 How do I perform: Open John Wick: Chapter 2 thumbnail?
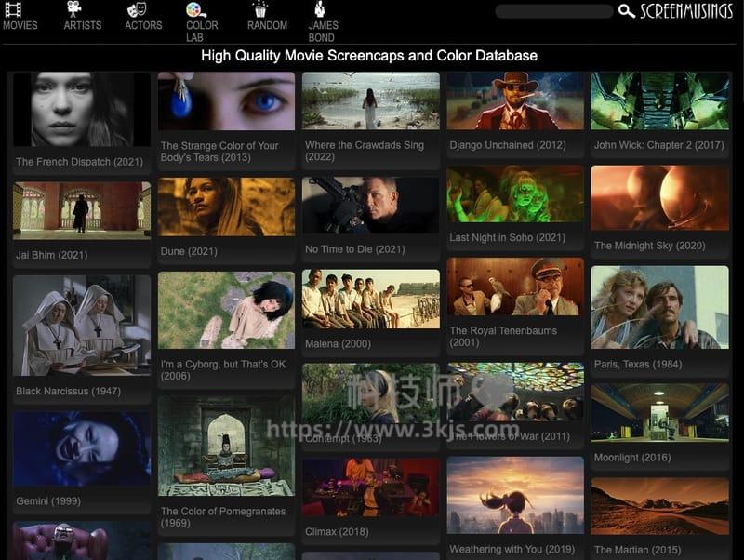pyautogui.click(x=659, y=100)
